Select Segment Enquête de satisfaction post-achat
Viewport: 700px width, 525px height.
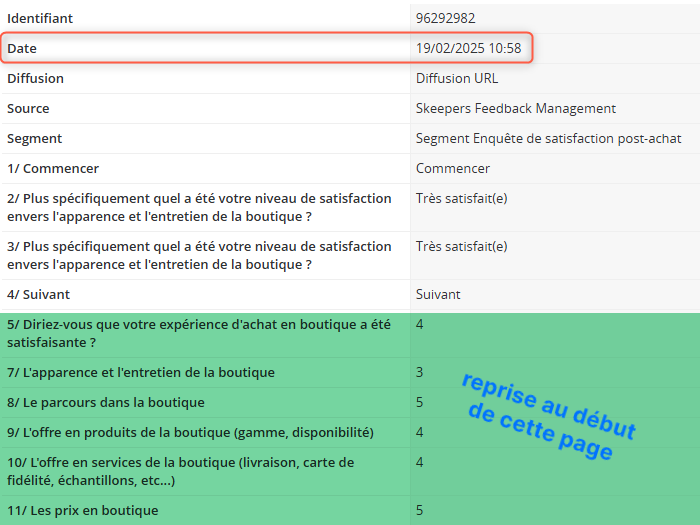(548, 138)
